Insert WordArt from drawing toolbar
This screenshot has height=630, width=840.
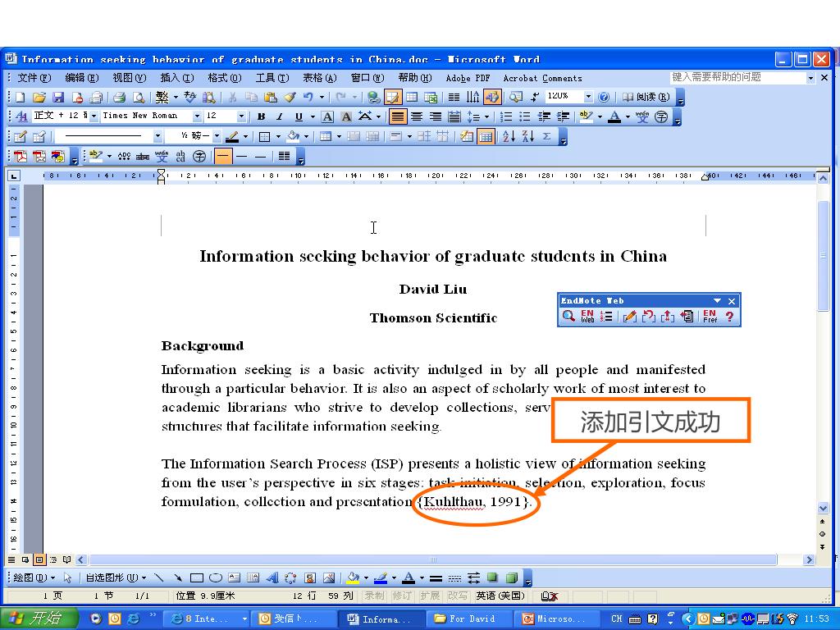(x=272, y=577)
